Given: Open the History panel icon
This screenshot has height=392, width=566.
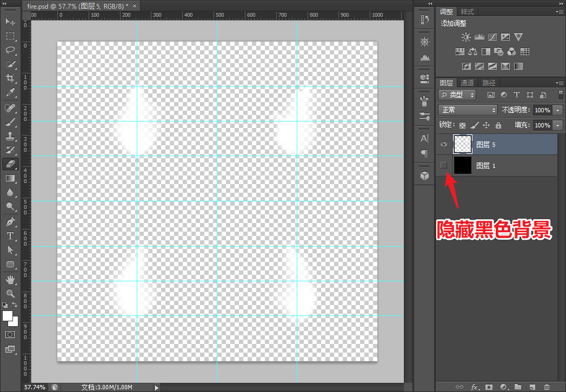Looking at the screenshot, I should pos(424,20).
